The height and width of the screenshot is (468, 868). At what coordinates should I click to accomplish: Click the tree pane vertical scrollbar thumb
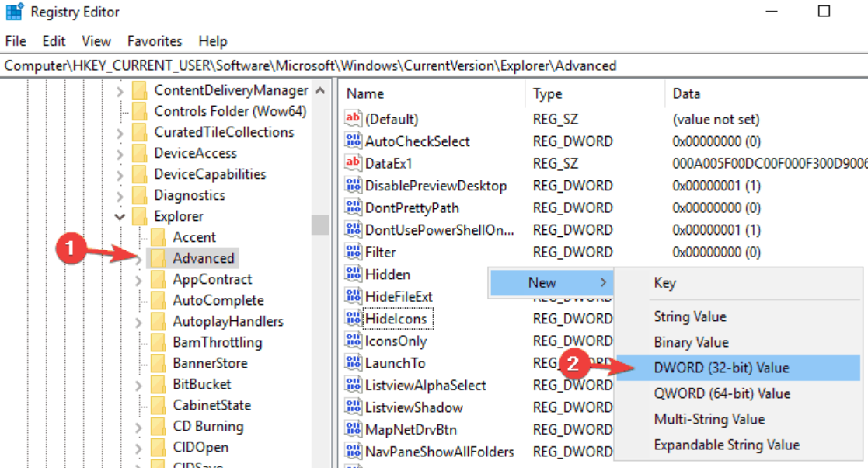click(320, 225)
